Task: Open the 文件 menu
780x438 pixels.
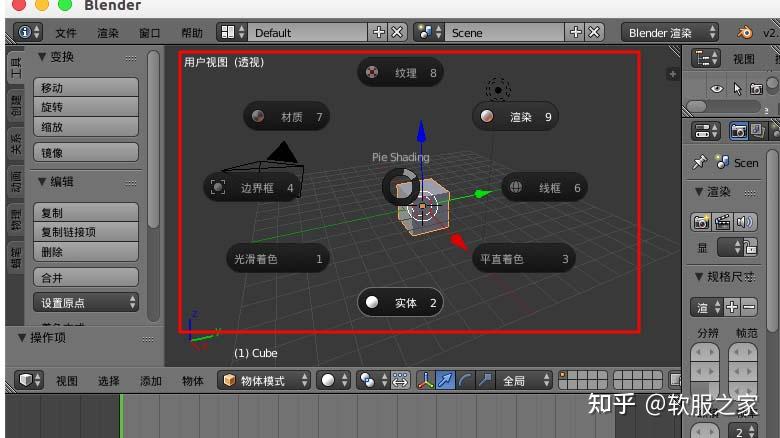Action: 66,33
